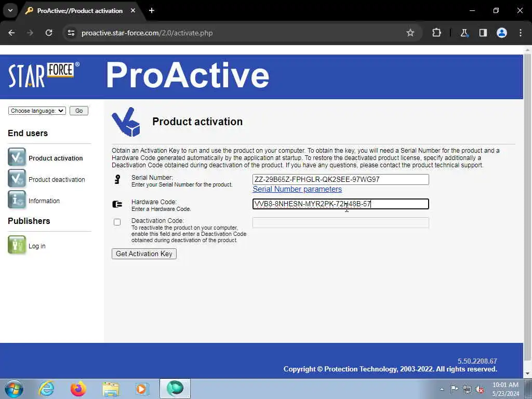Click the version number 5.50.2208.67
Viewport: 532px width, 399px height.
[477, 361]
